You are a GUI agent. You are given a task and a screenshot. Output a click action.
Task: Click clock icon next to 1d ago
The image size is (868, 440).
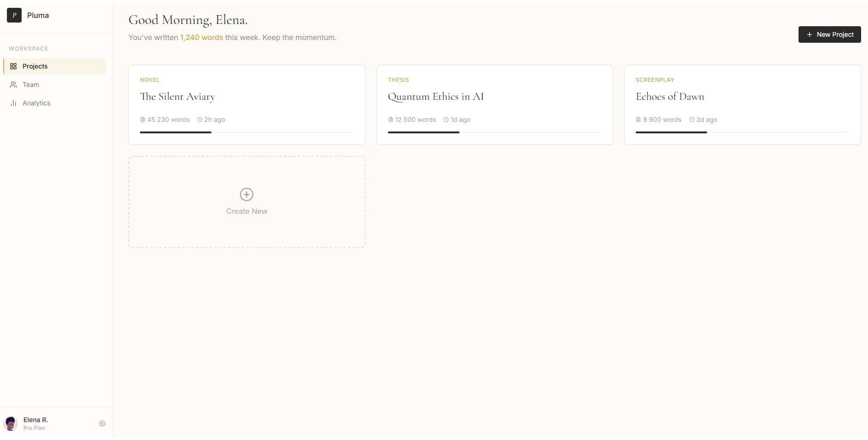click(x=446, y=120)
